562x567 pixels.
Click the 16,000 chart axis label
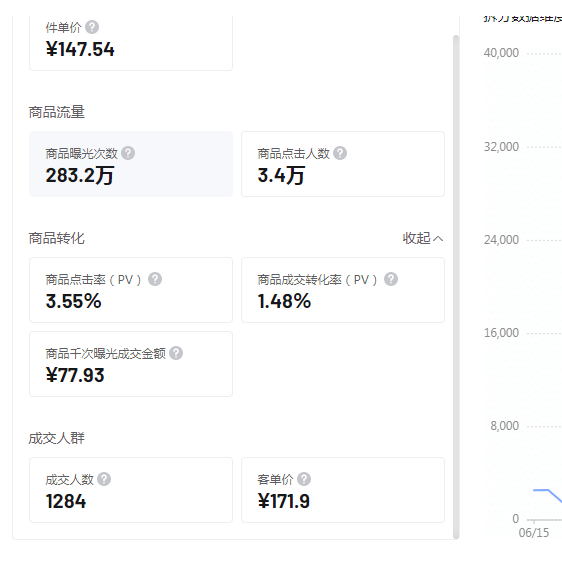[x=501, y=333]
